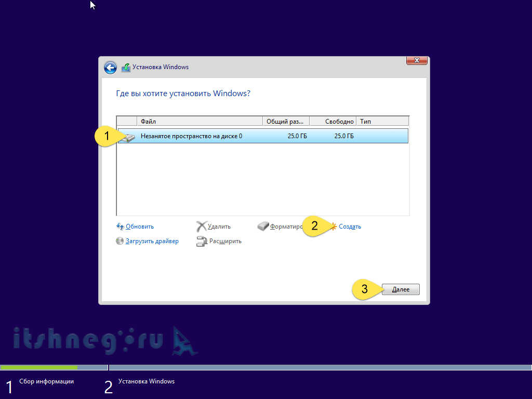Click the 25.0 ГБ free space cell
532x399 pixels.
(x=344, y=136)
